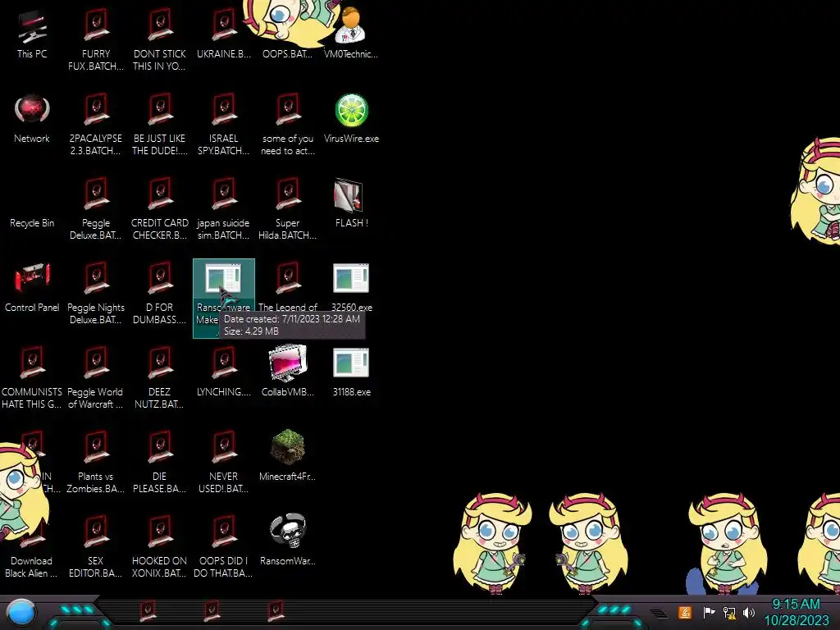This screenshot has width=840, height=630.
Task: Select the VirusWire.exe lime icon
Action: 351,110
